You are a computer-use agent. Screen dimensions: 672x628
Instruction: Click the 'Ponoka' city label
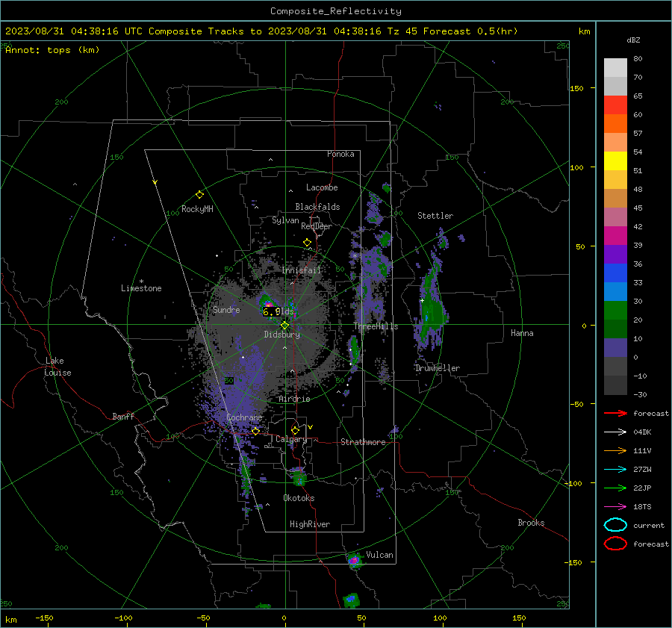340,154
